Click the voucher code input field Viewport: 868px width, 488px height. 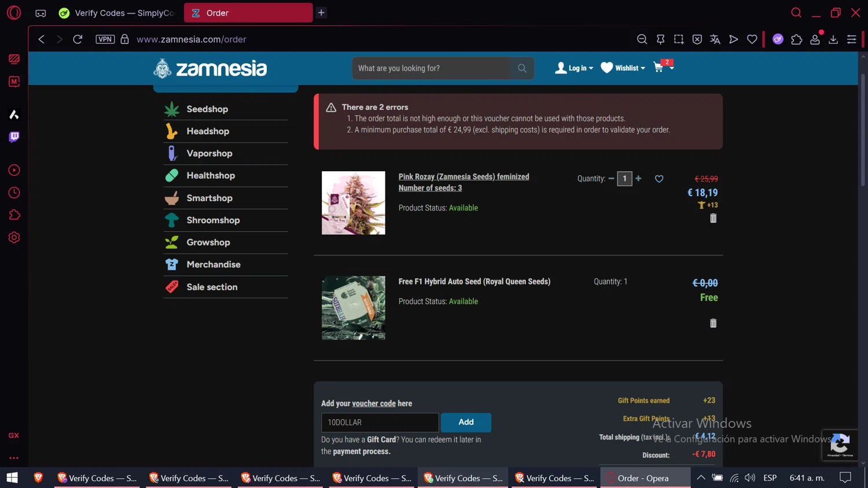pos(380,423)
